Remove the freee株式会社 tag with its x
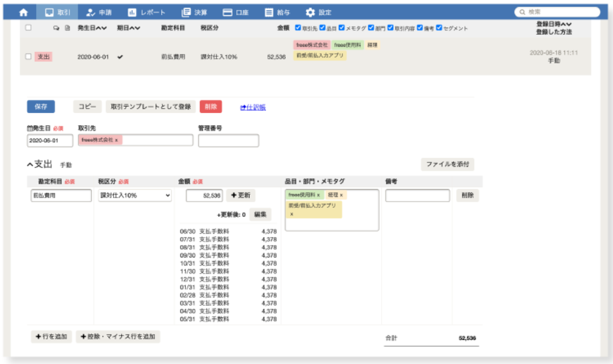 116,140
